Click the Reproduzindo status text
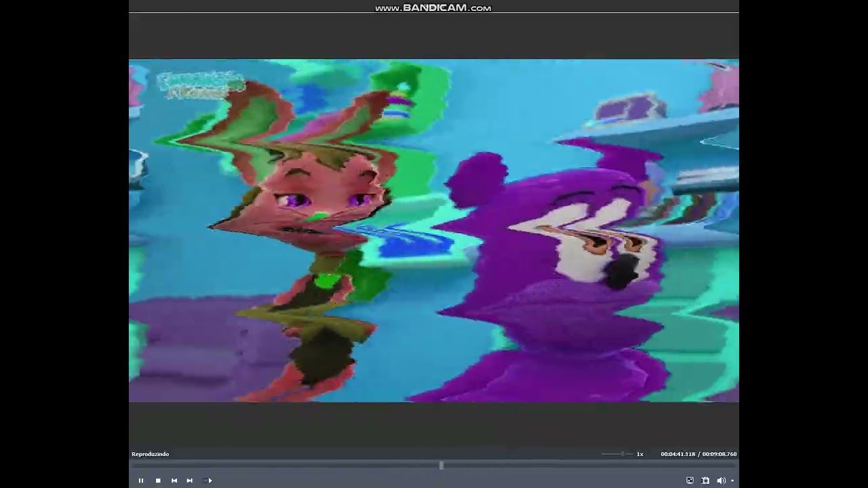 (150, 454)
